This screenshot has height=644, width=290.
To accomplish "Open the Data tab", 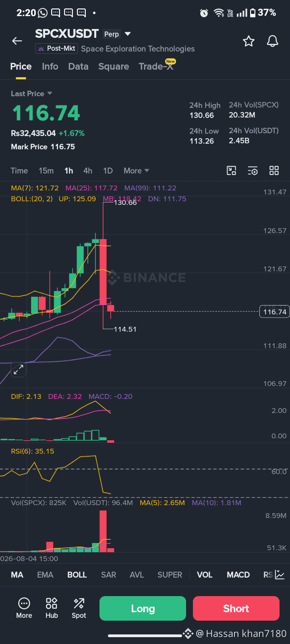I will [78, 66].
